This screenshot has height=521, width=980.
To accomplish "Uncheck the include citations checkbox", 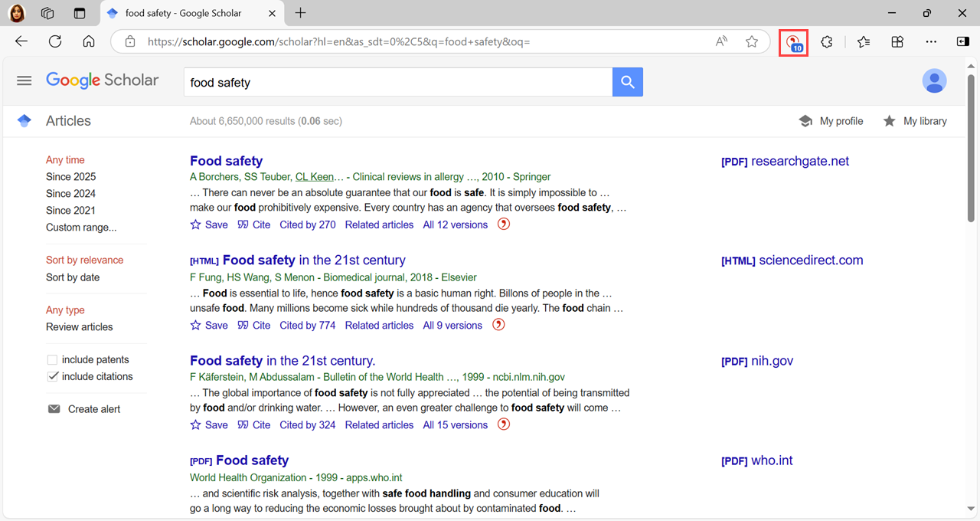I will click(53, 377).
